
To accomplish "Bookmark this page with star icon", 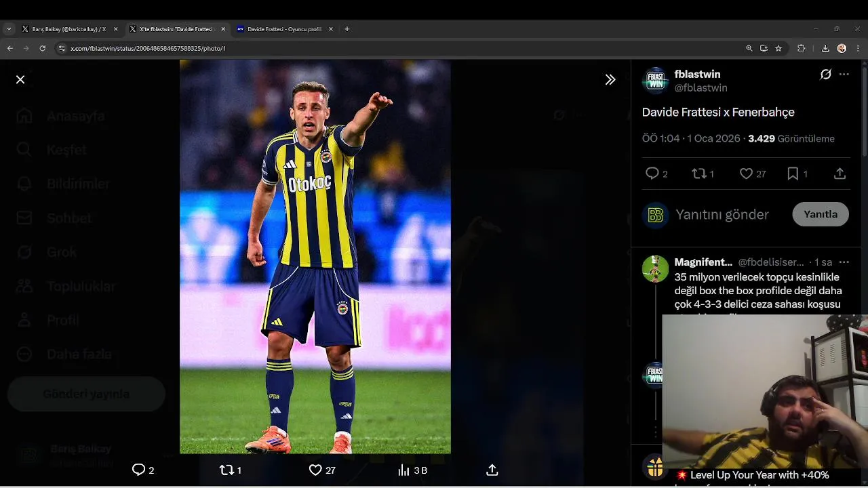I will (x=778, y=48).
